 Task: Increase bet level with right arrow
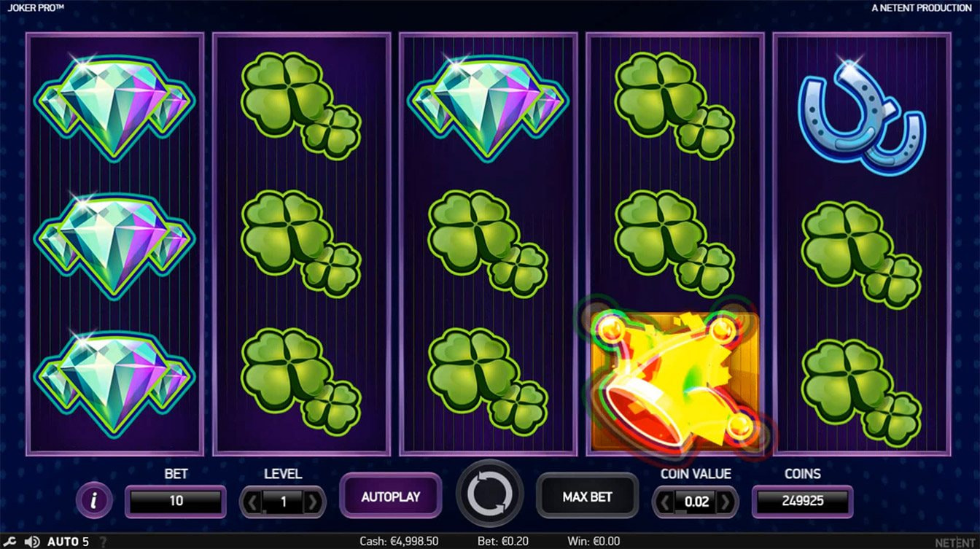tap(313, 502)
